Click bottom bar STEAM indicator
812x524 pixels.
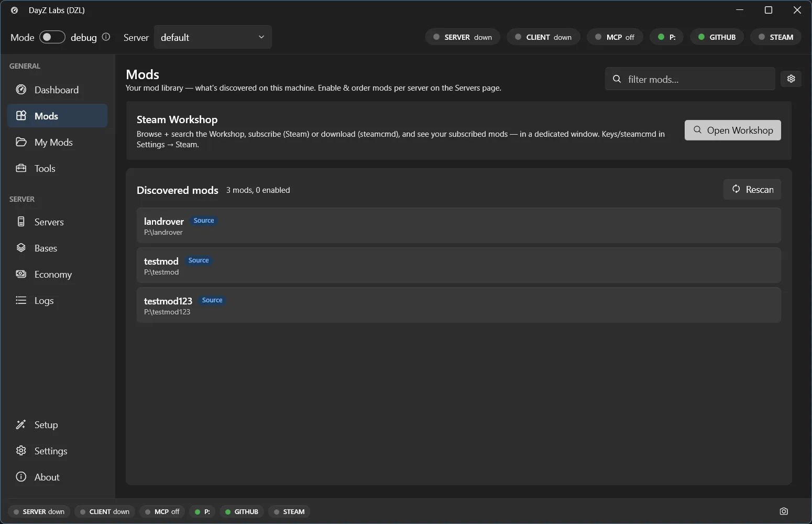click(x=289, y=511)
